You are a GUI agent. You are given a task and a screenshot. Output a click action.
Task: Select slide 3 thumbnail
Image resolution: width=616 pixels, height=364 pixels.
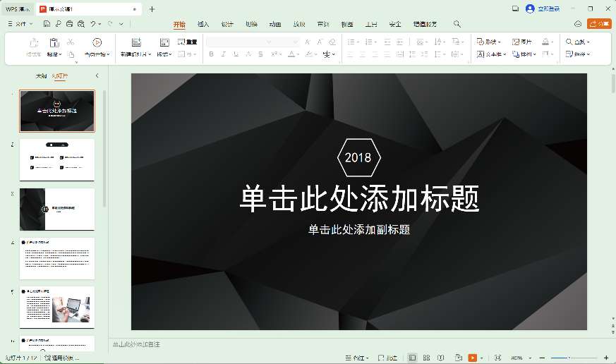(57, 210)
